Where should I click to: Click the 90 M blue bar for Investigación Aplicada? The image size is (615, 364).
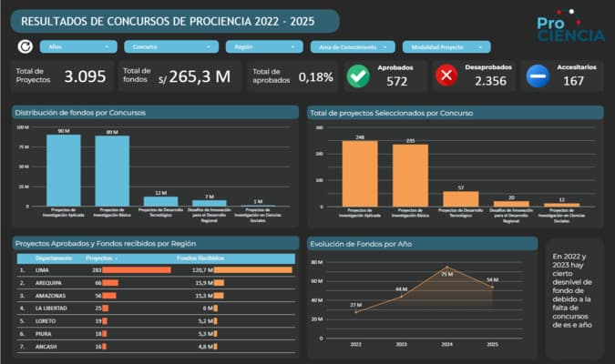pos(64,170)
